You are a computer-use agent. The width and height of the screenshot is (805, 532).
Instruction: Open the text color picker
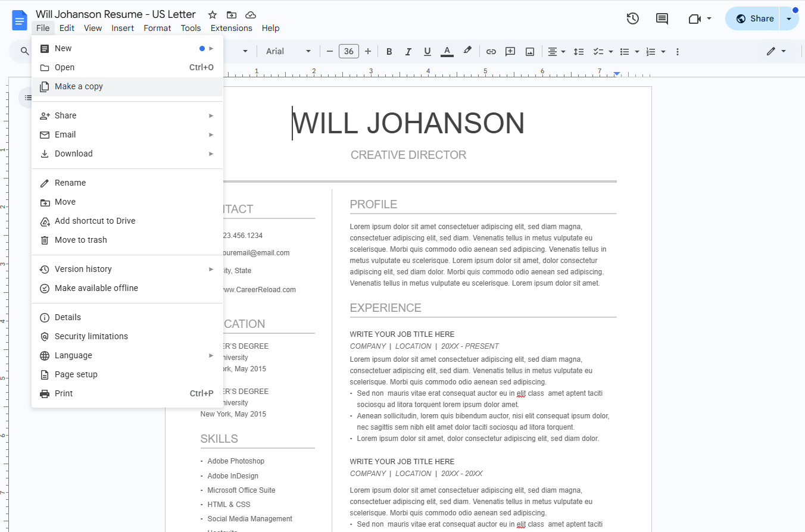447,52
